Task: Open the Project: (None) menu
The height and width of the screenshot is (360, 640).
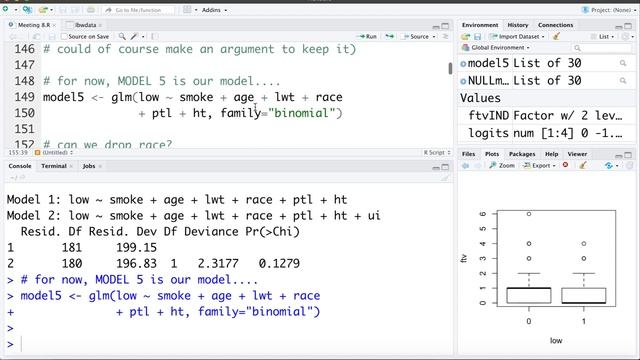Action: pyautogui.click(x=609, y=10)
